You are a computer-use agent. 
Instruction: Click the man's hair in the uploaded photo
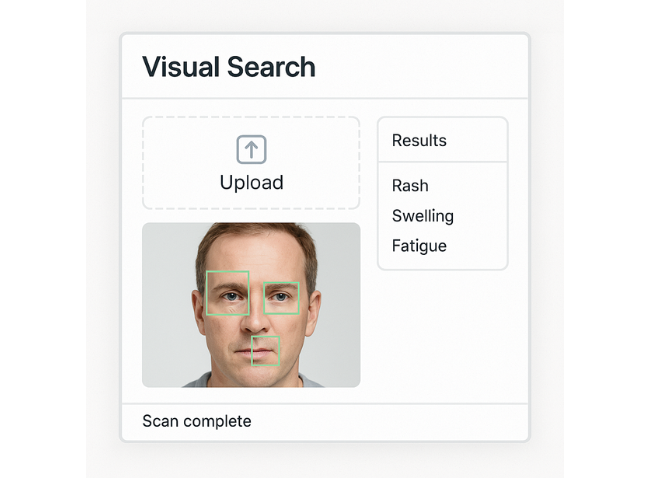tap(256, 232)
